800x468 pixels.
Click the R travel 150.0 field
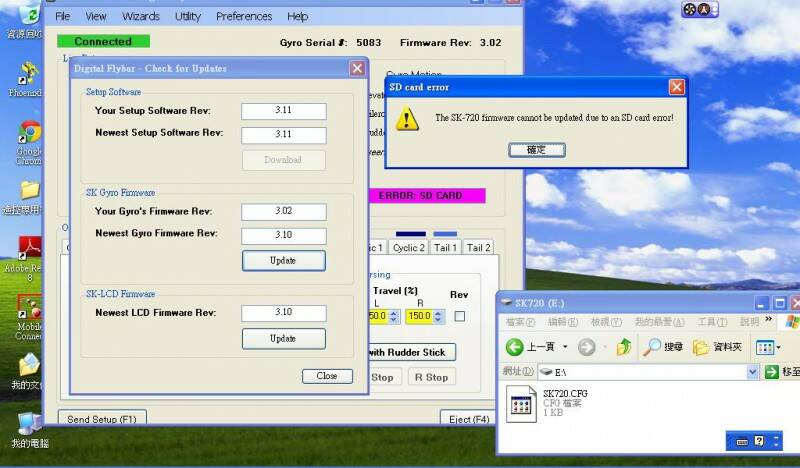tap(419, 316)
